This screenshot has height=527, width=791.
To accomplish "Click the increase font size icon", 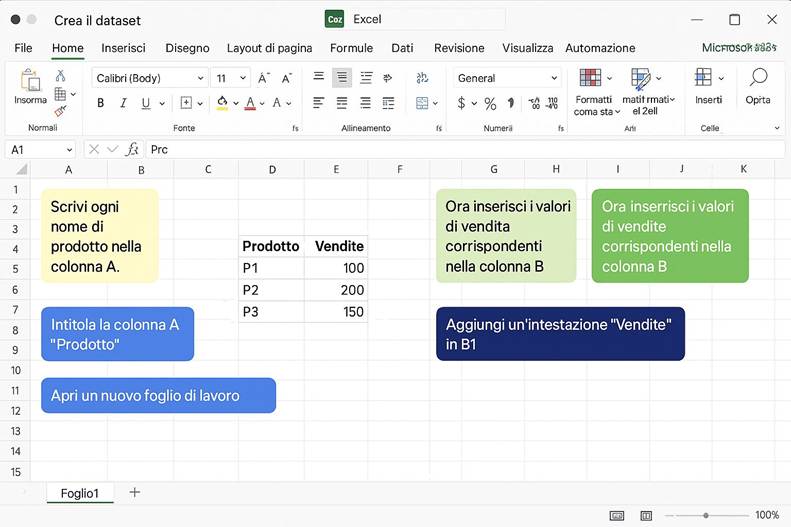I will click(263, 78).
